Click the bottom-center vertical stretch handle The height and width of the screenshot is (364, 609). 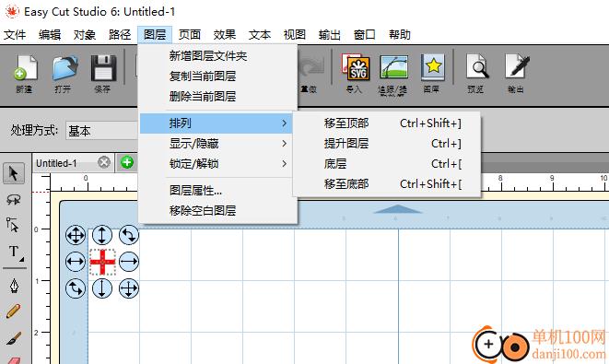click(102, 288)
